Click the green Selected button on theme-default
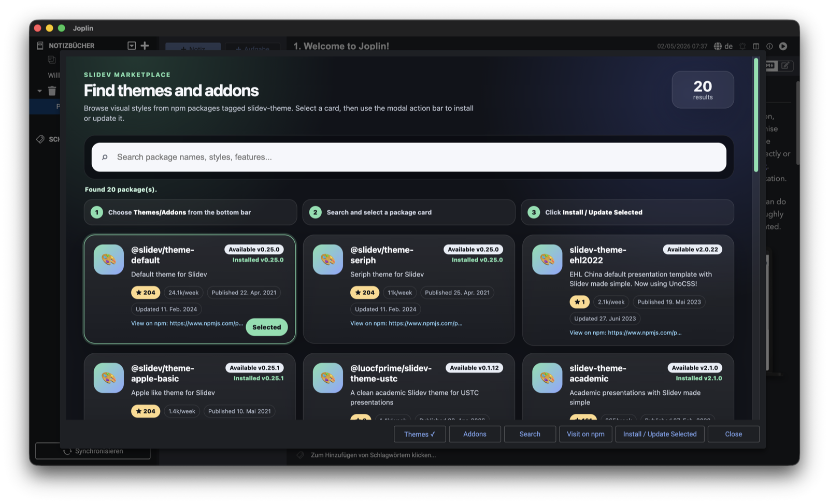 click(267, 327)
